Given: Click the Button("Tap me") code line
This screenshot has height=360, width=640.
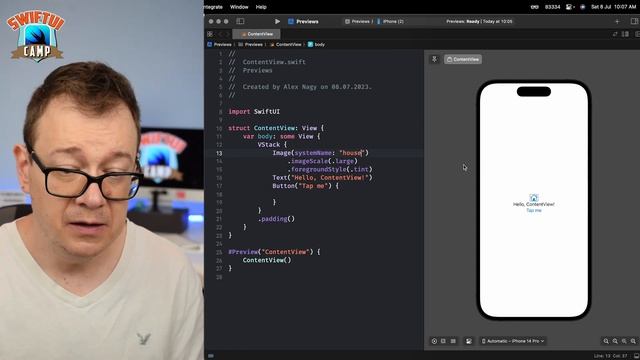Looking at the screenshot, I should click(x=306, y=186).
